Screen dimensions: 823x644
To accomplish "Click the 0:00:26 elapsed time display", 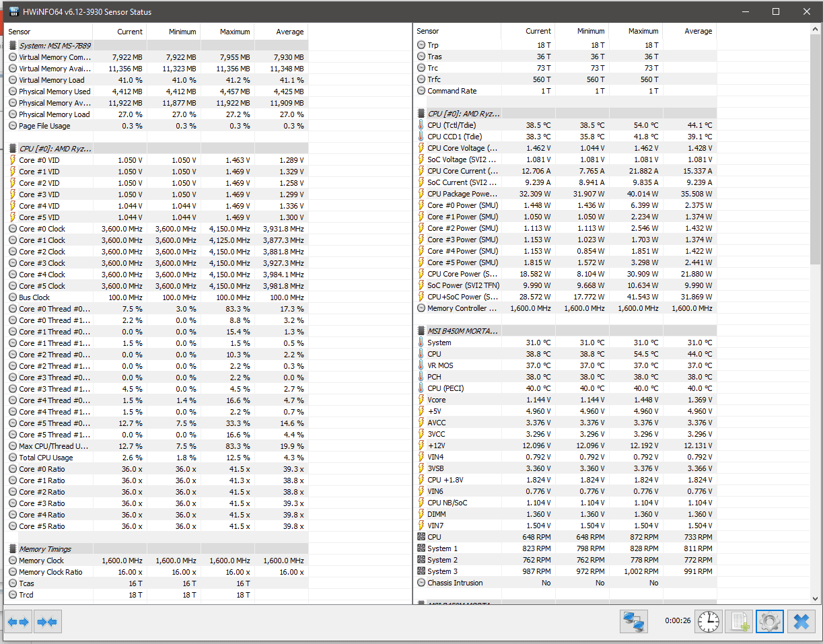I will 678,621.
